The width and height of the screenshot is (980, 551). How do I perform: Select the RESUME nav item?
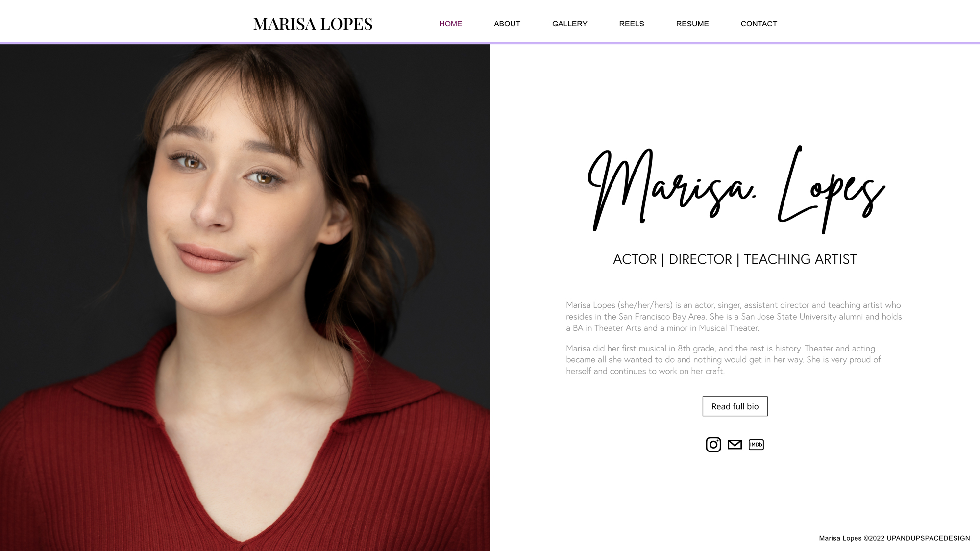[x=692, y=24]
